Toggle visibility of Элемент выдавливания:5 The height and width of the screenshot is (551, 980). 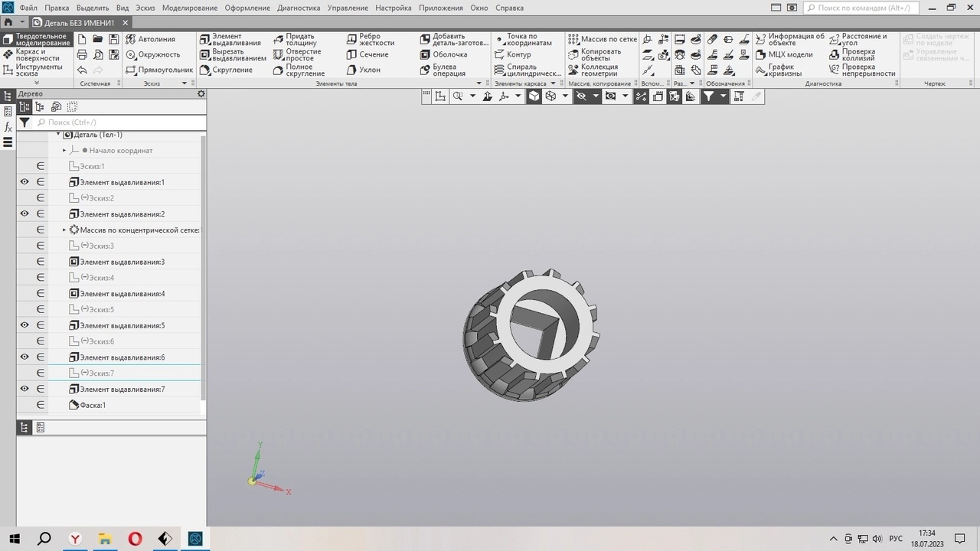pyautogui.click(x=24, y=325)
